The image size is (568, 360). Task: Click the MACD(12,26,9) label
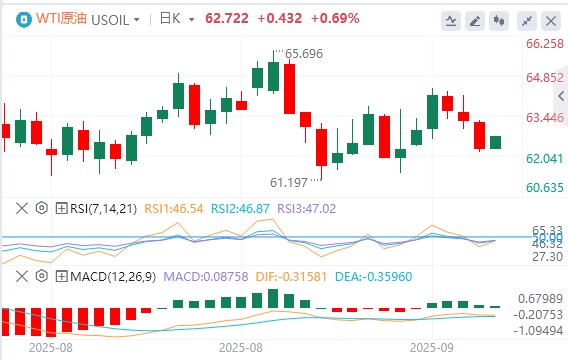click(113, 277)
